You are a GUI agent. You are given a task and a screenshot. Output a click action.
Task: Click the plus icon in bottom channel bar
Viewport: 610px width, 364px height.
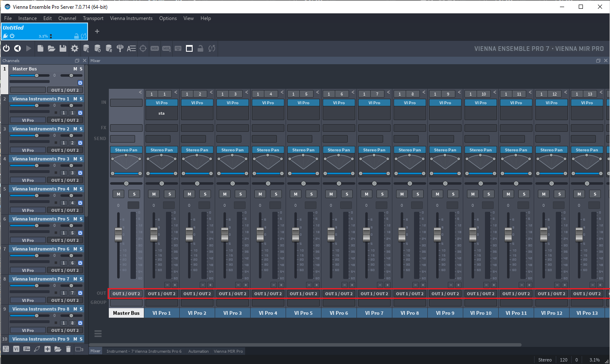point(48,349)
